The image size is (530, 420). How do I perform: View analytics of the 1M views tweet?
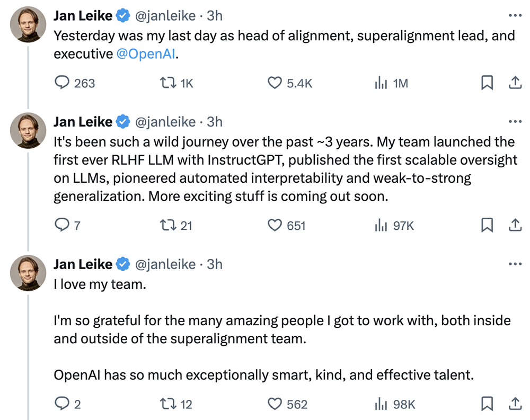click(x=381, y=83)
